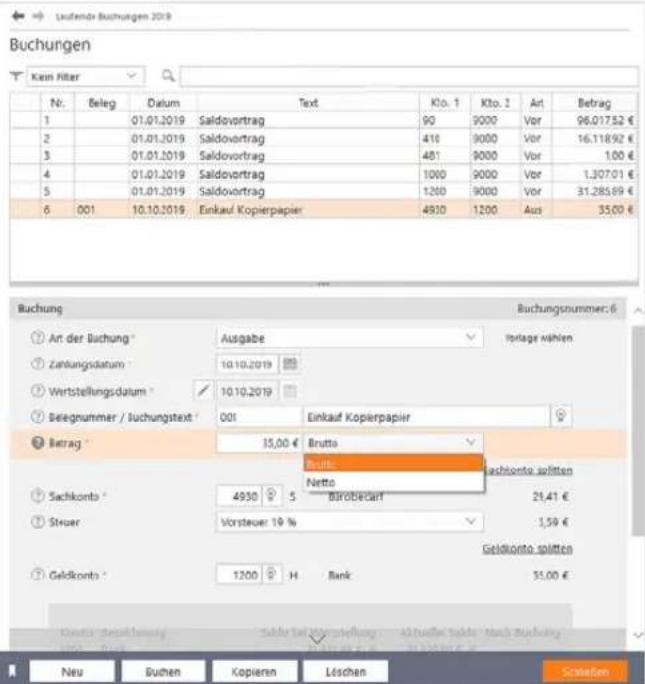
Task: Click the Betrag field showing 35,00 €
Action: click(259, 443)
